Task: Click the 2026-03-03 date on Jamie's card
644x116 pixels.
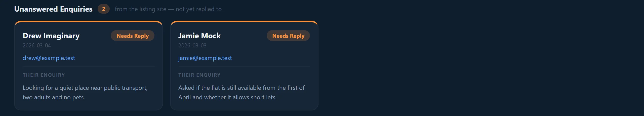Action: tap(192, 45)
